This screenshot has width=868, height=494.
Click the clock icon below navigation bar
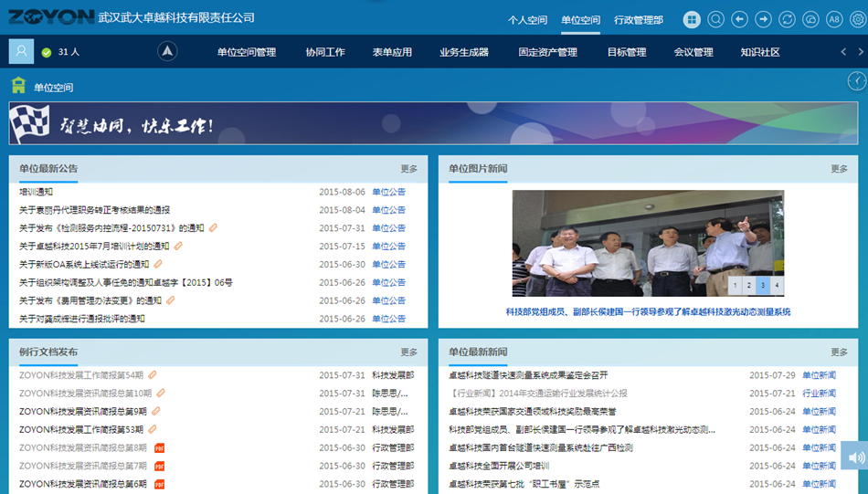[x=857, y=81]
